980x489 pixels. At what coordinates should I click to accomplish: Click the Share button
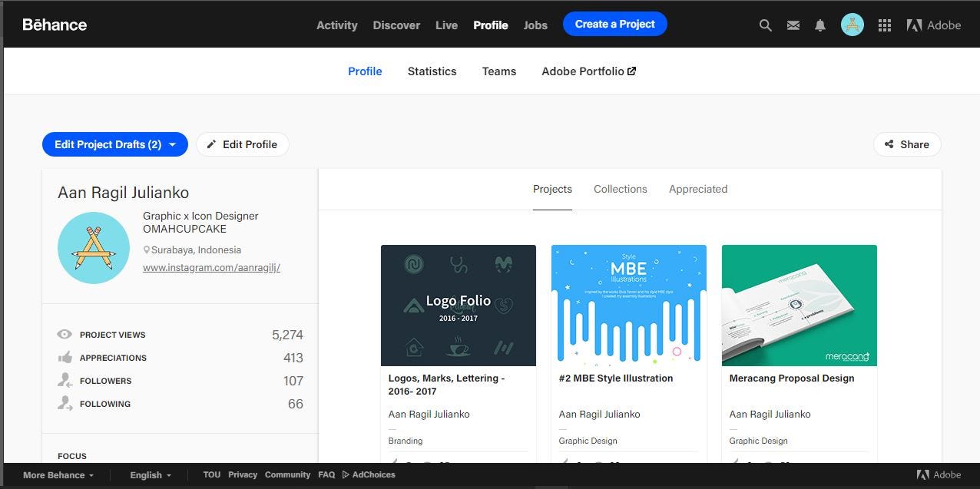click(x=907, y=144)
